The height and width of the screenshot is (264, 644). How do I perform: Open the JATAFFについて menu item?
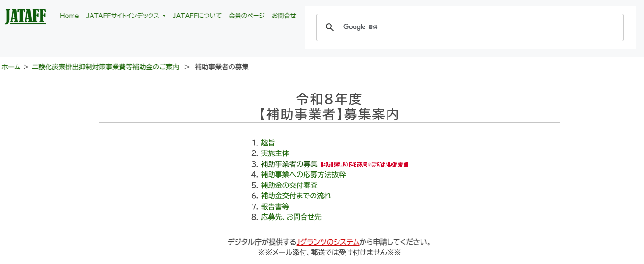pos(197,16)
